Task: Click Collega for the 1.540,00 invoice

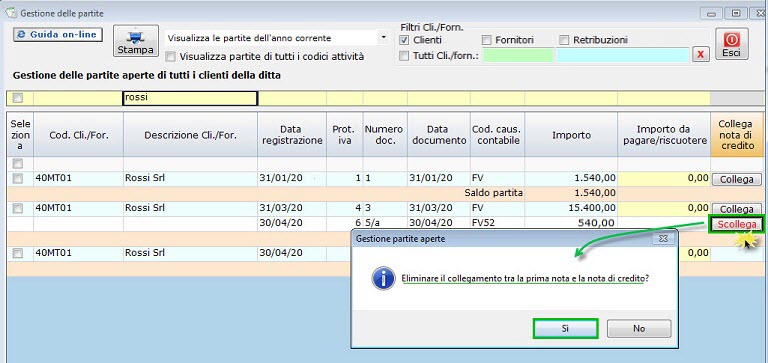Action: tap(737, 179)
